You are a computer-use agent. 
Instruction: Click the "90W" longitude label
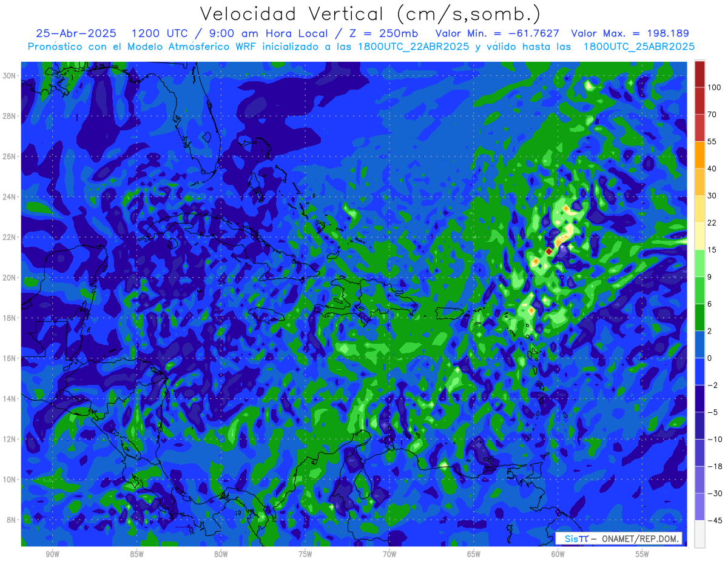coord(52,555)
